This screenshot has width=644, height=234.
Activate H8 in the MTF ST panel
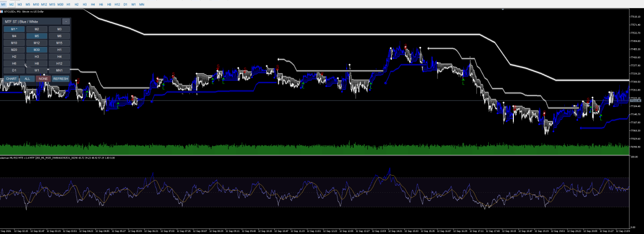pos(37,63)
